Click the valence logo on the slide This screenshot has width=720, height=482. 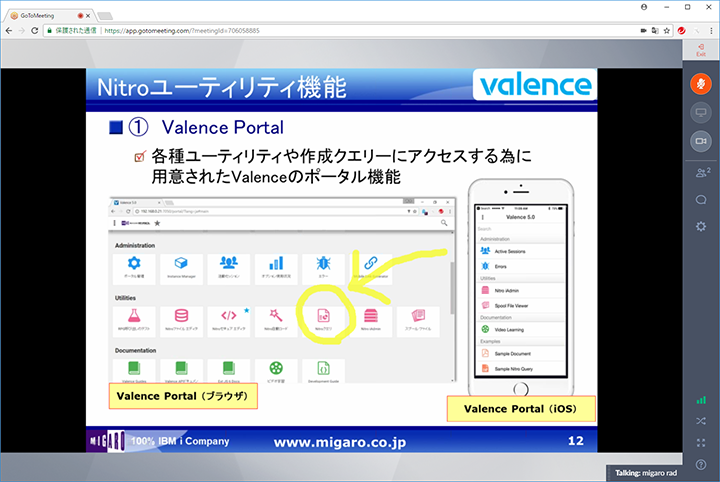point(535,84)
